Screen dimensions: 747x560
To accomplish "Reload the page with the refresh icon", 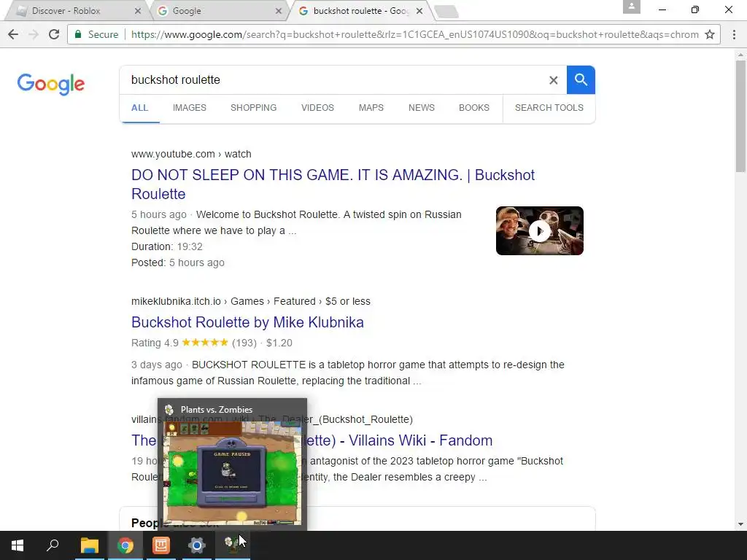I will tap(54, 34).
